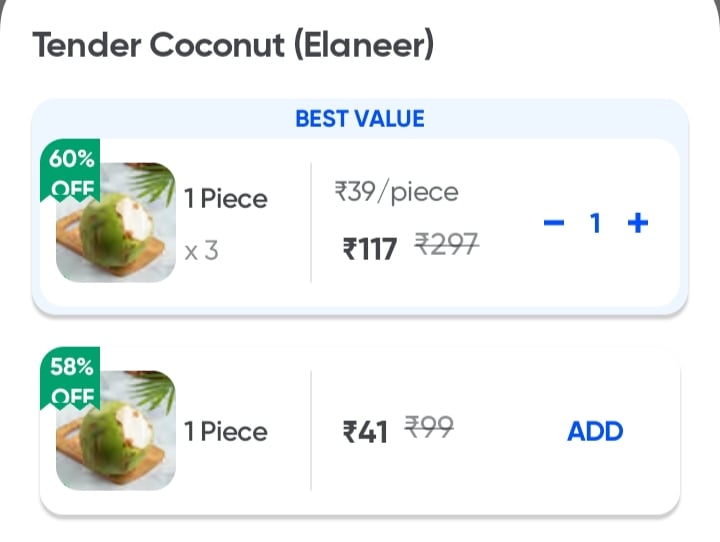
Task: Open the 60% OFF coconut thumbnail
Action: 116,222
